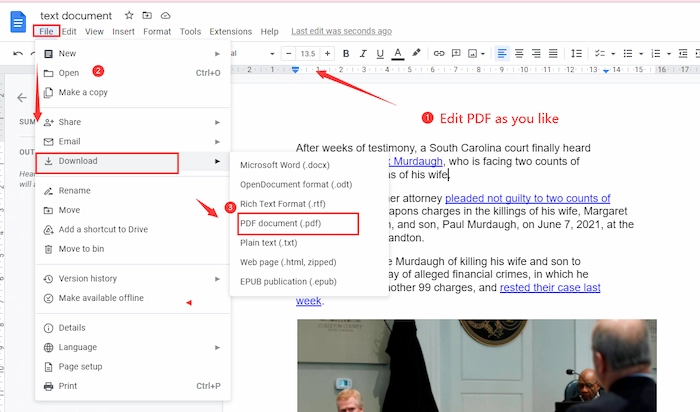Screen dimensions: 700x412
Task: Download as Microsoft Word (.docx)
Action: [x=309, y=165]
